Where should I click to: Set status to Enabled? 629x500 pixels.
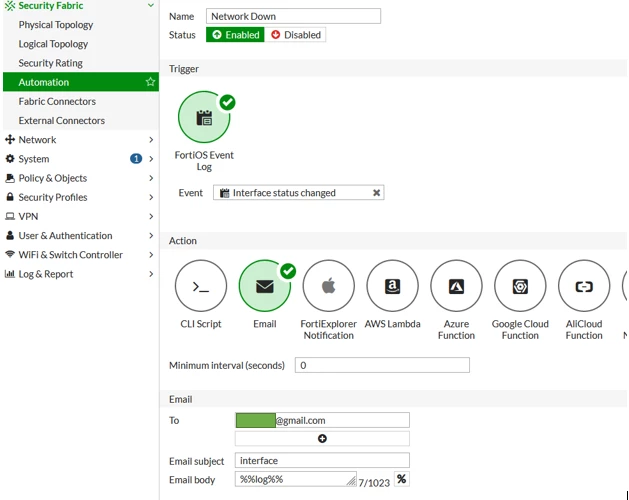[235, 35]
